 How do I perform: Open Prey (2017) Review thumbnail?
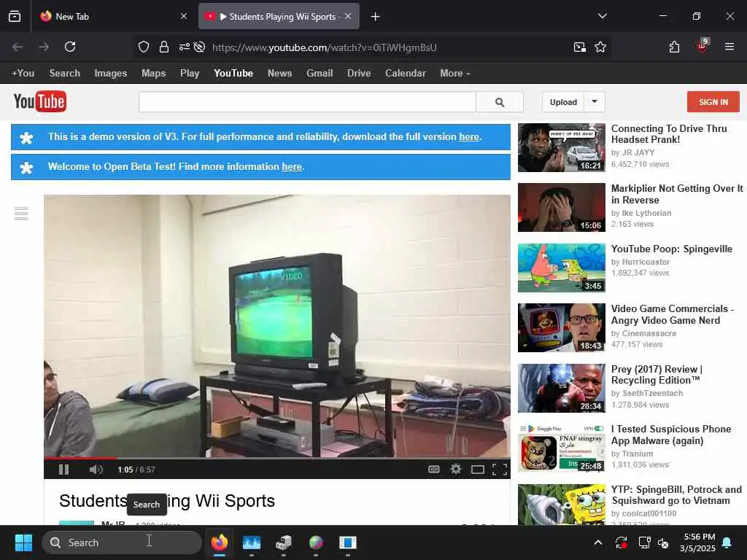coord(562,388)
